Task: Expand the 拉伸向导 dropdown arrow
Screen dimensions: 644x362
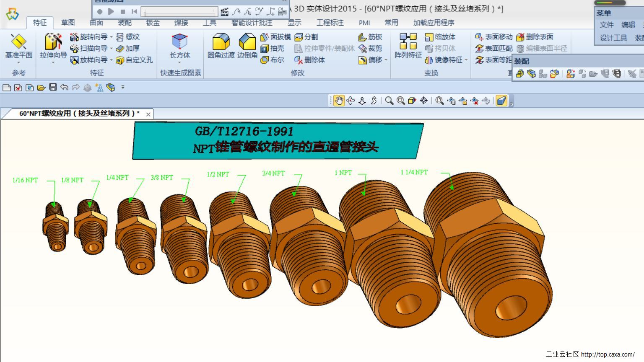Action: click(53, 62)
